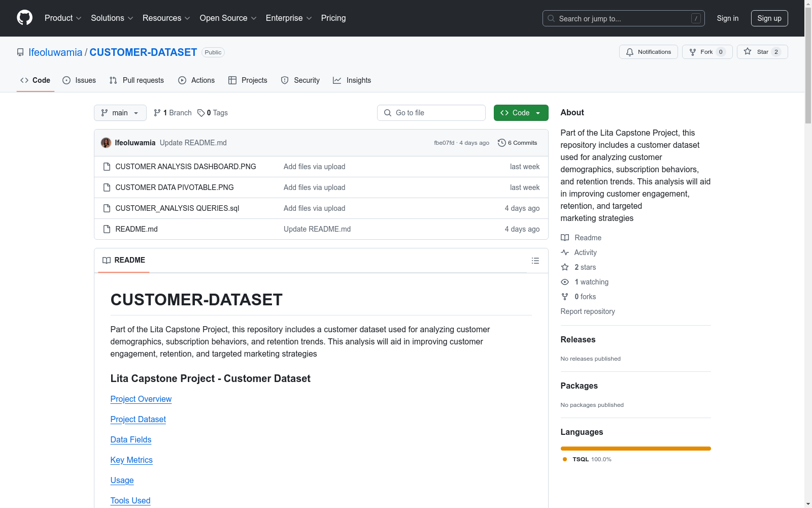Image resolution: width=812 pixels, height=508 pixels.
Task: Click the Sign in link
Action: pyautogui.click(x=728, y=18)
